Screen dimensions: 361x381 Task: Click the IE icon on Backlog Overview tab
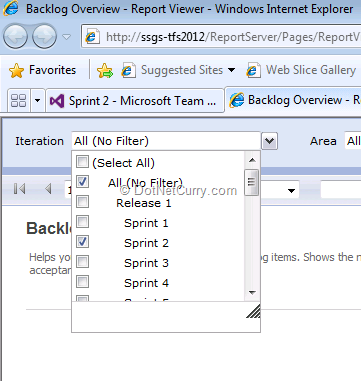tap(237, 100)
